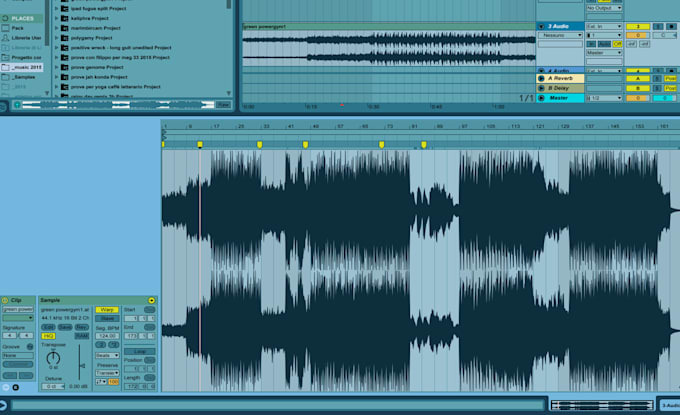Arm the 3 Audio track record button
The height and width of the screenshot is (415, 680).
pyautogui.click(x=671, y=26)
